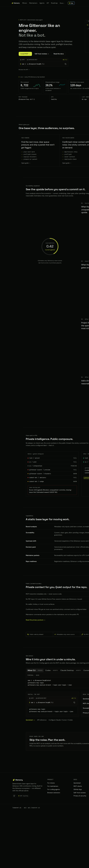
Task: Copy the npm install command in the hero box
Action: coord(66,64)
